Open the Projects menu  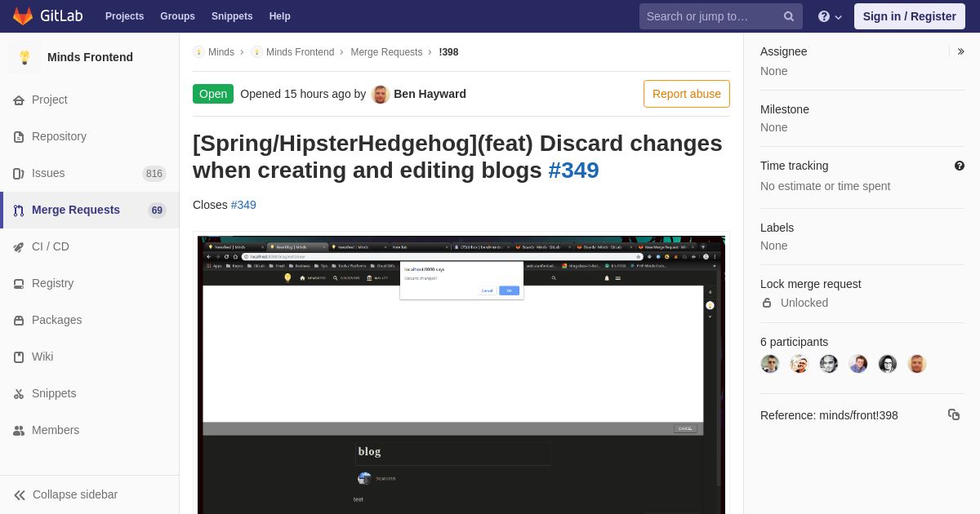tap(124, 16)
